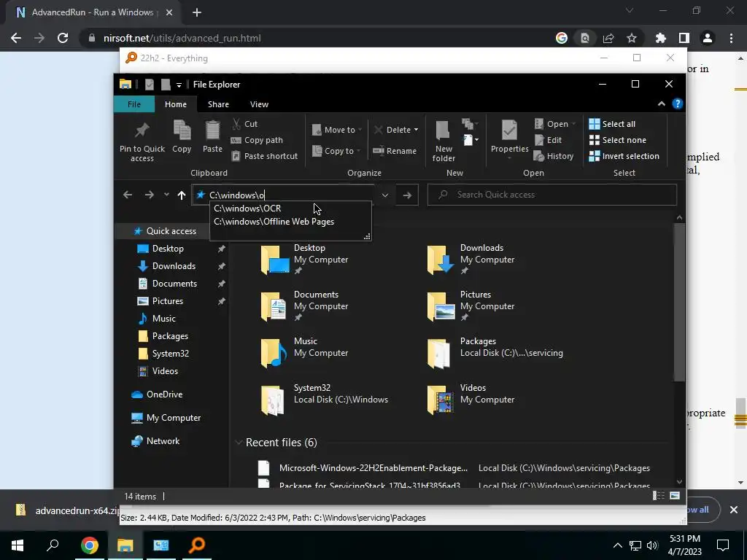Switch to the Home ribbon tab
Image resolution: width=747 pixels, height=560 pixels.
coord(176,104)
